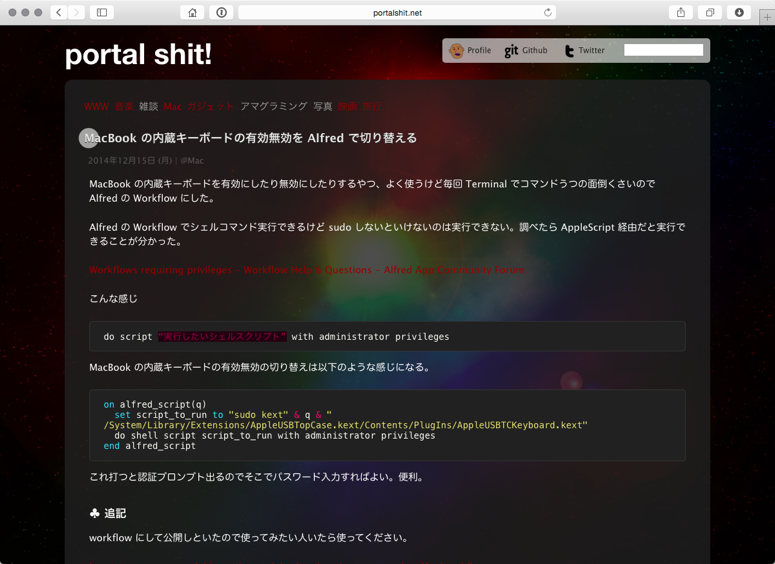Screen dimensions: 775x564
Task: Click the こんな感じ paragraph
Action: tap(113, 299)
